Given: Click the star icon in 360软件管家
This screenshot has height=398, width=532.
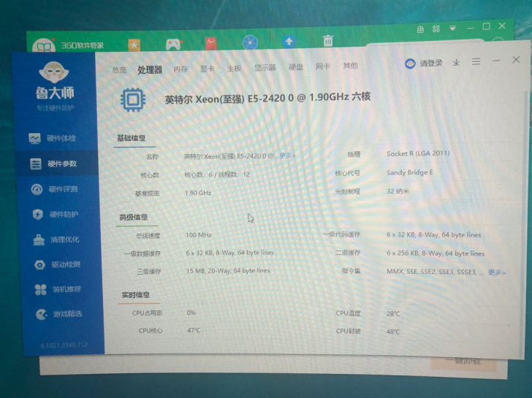Looking at the screenshot, I should pos(134,45).
